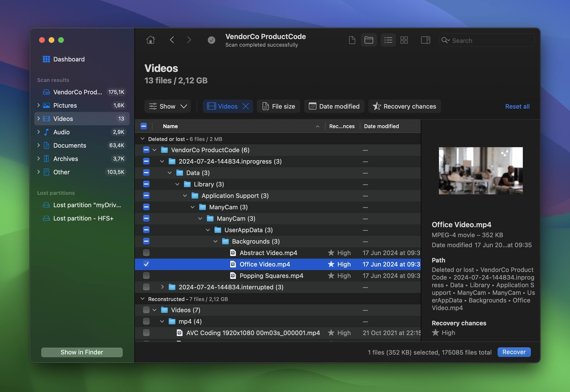The height and width of the screenshot is (392, 570).
Task: Check the 2024-07-24-144834.interrupted folder checkbox
Action: 146,287
